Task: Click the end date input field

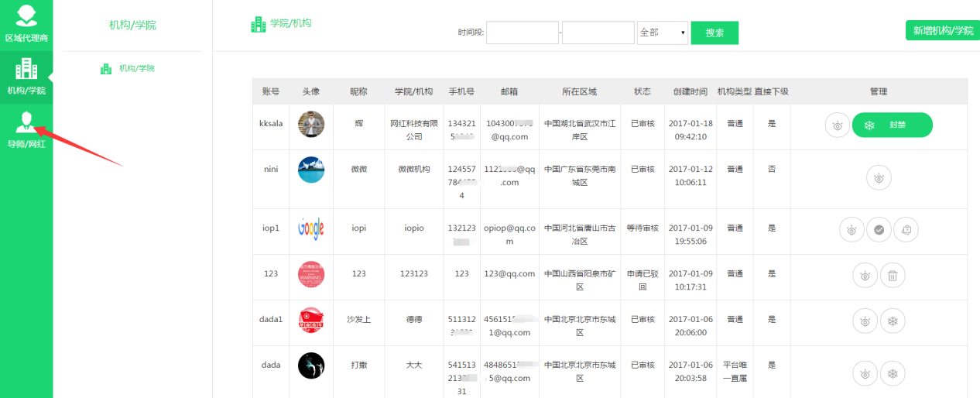Action: [598, 33]
